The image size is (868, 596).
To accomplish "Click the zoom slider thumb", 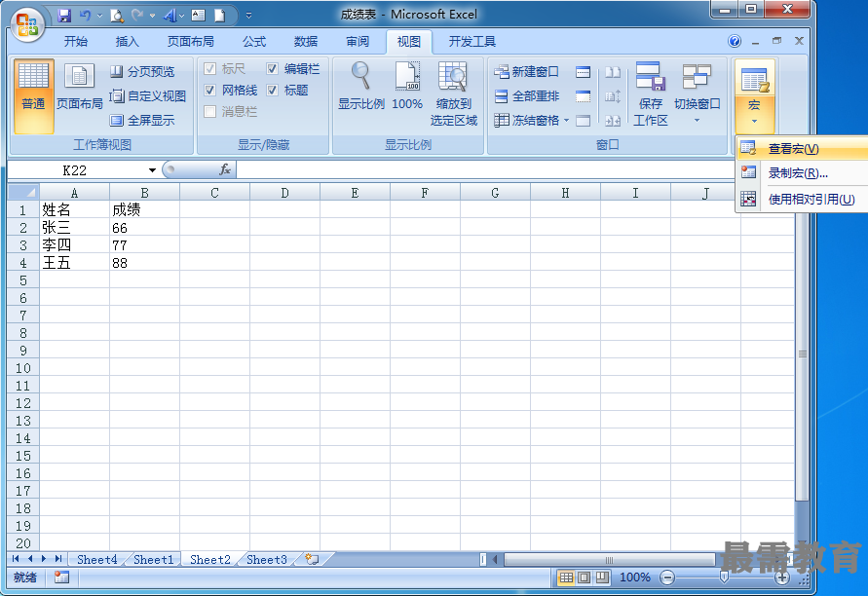I will (x=724, y=577).
